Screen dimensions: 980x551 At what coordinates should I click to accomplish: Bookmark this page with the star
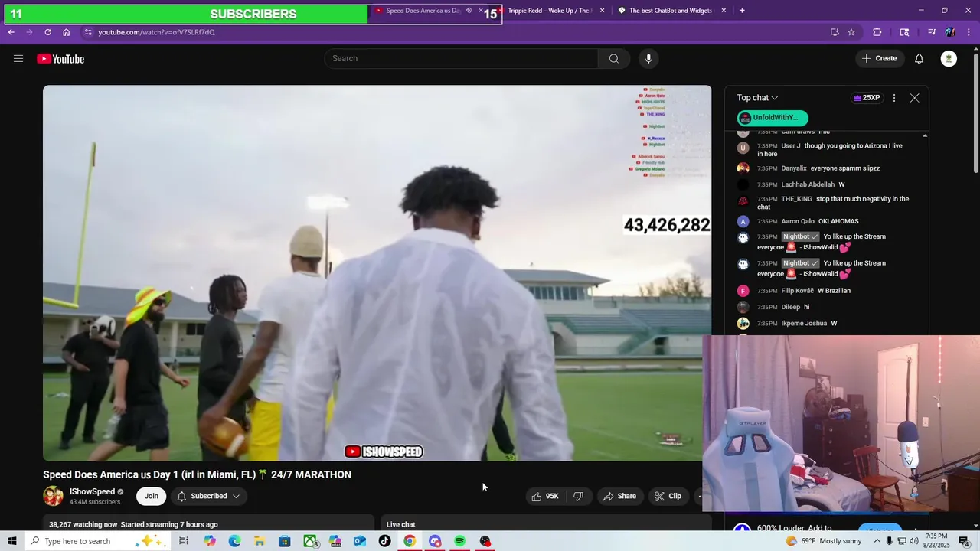851,32
